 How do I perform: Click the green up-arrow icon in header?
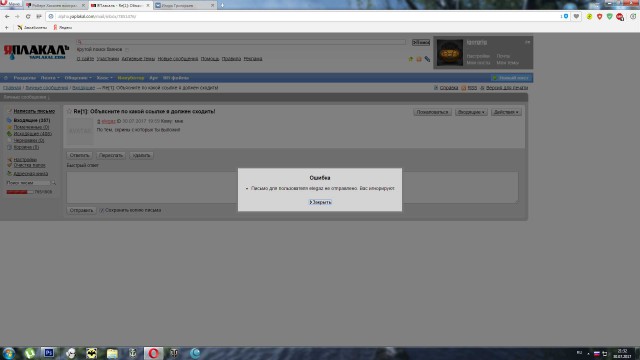[411, 59]
